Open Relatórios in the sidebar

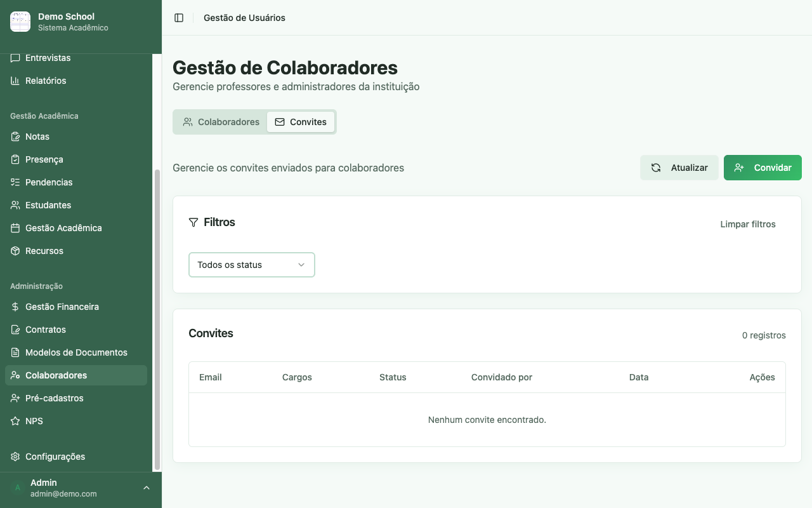tap(76, 81)
